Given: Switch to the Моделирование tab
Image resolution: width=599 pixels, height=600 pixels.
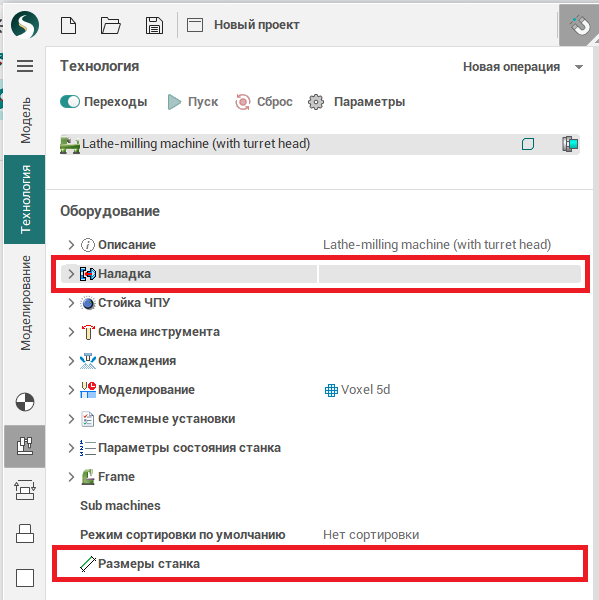Looking at the screenshot, I should pos(25,303).
